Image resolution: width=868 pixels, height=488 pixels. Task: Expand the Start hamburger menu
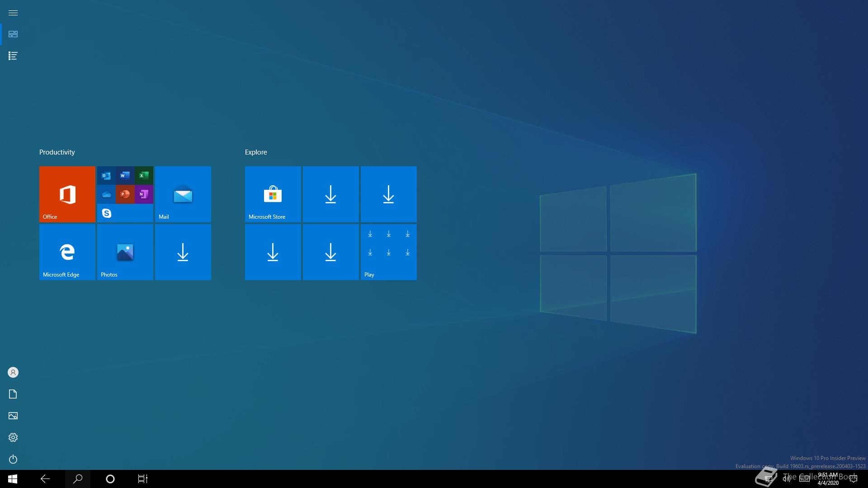coord(13,13)
